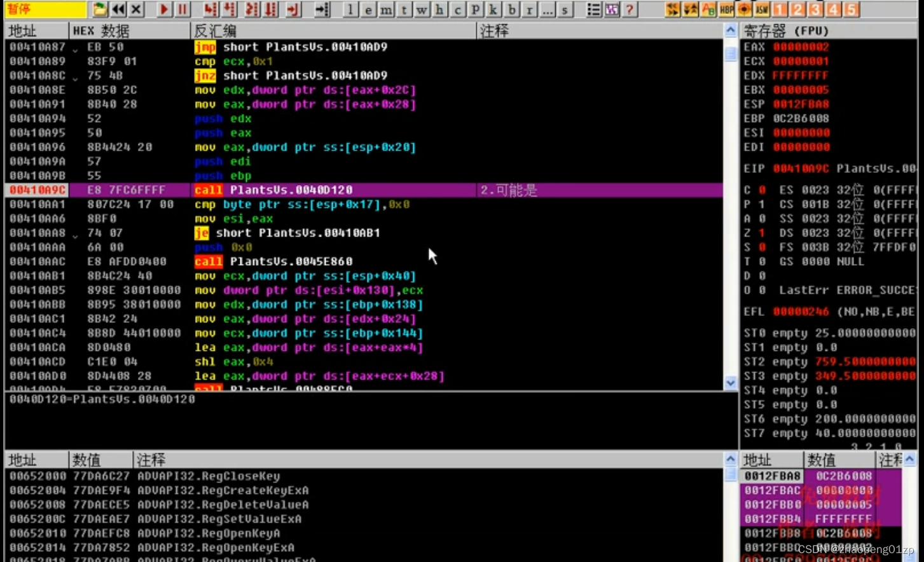This screenshot has height=562, width=924.
Task: Click the open file folder icon
Action: [x=100, y=10]
